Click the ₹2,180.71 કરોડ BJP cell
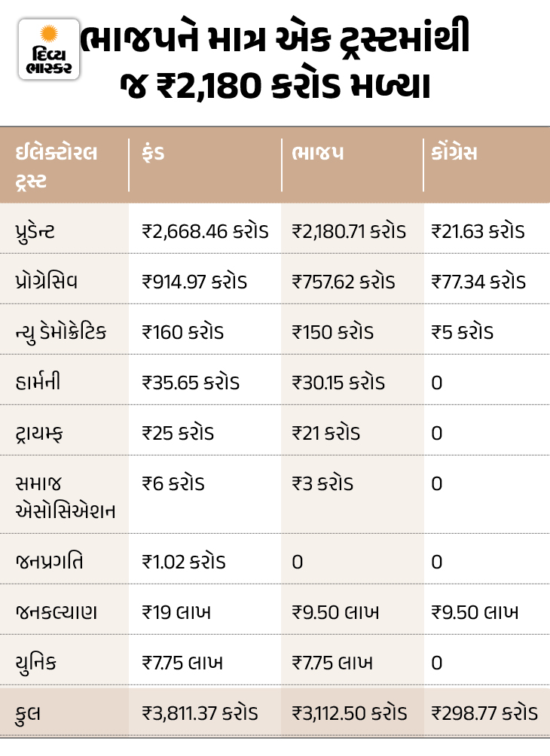 coord(349,231)
